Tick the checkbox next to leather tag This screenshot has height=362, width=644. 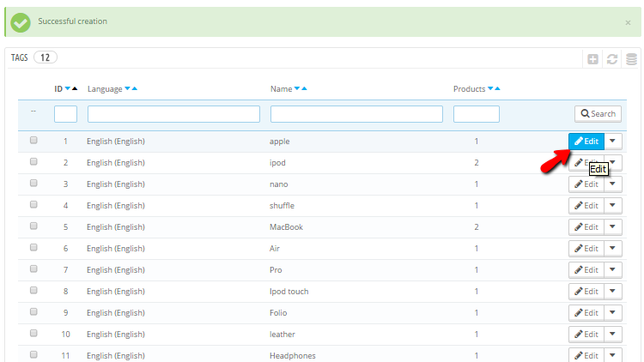coord(33,334)
